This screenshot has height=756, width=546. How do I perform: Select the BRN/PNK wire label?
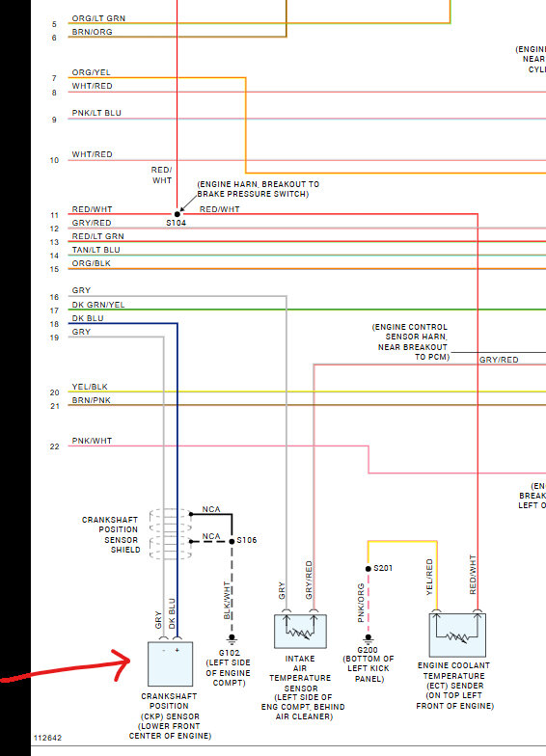click(x=91, y=400)
